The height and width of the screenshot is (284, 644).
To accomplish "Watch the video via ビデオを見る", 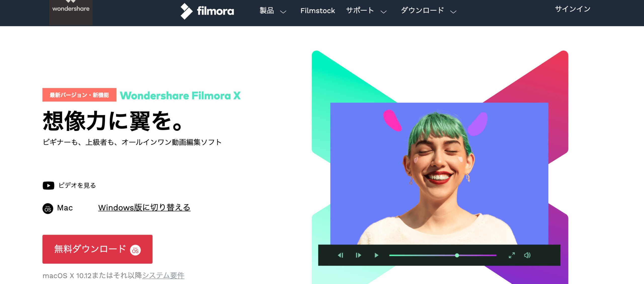I will tap(77, 186).
